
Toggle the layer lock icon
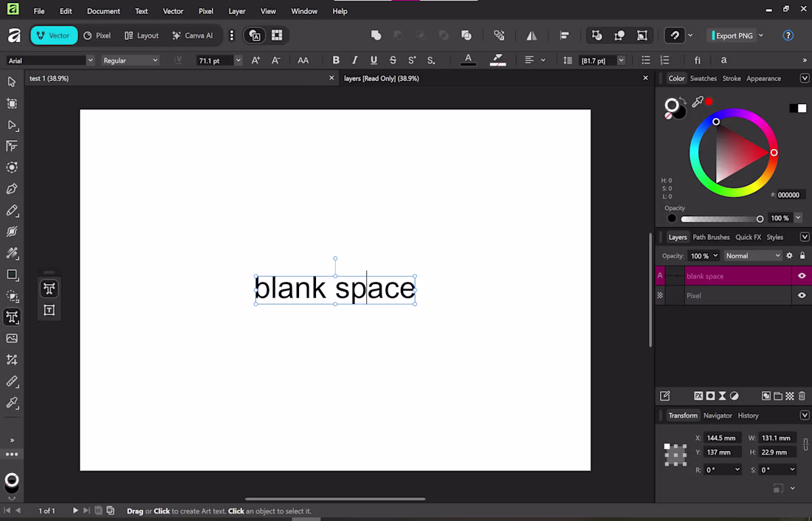tap(802, 256)
